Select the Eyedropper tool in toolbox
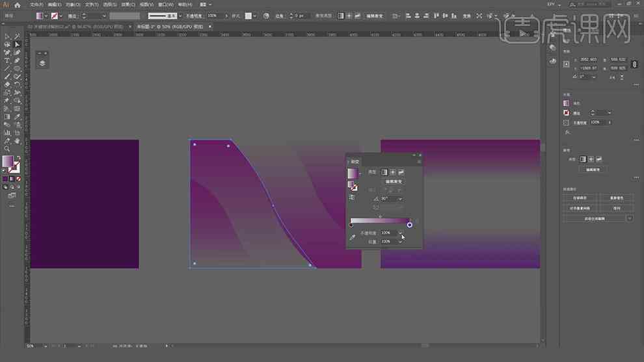The image size is (644, 362). pos(17,117)
